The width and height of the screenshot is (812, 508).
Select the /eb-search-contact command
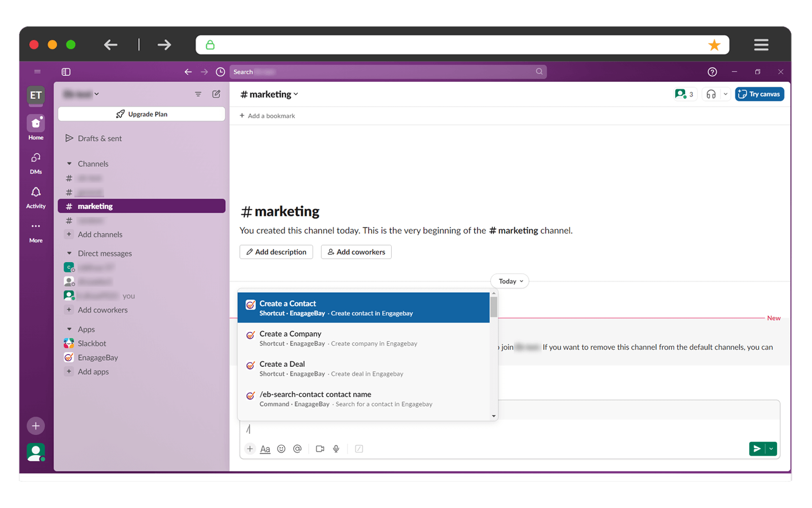click(363, 399)
